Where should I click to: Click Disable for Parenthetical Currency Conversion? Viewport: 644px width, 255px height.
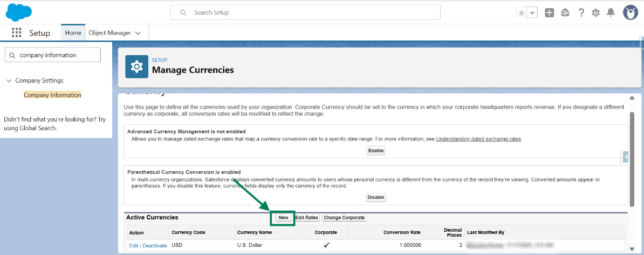pyautogui.click(x=376, y=197)
